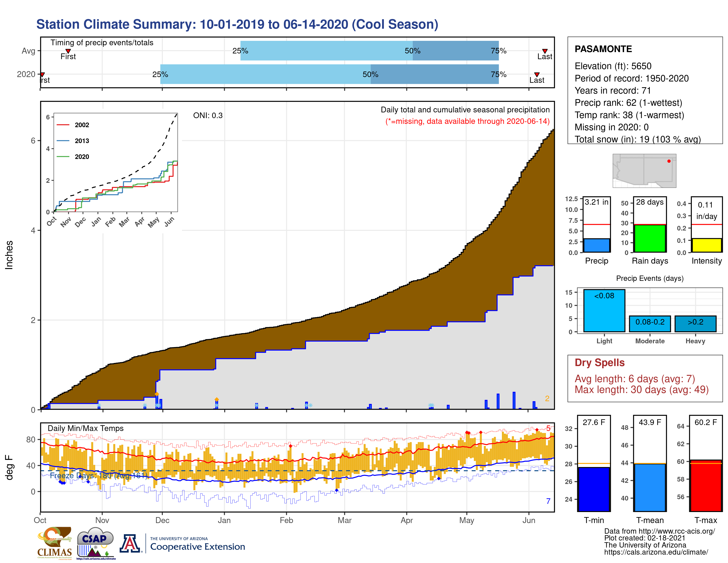728x563 pixels.
Task: Click orange diamond marker above late November precip
Action: (x=157, y=394)
